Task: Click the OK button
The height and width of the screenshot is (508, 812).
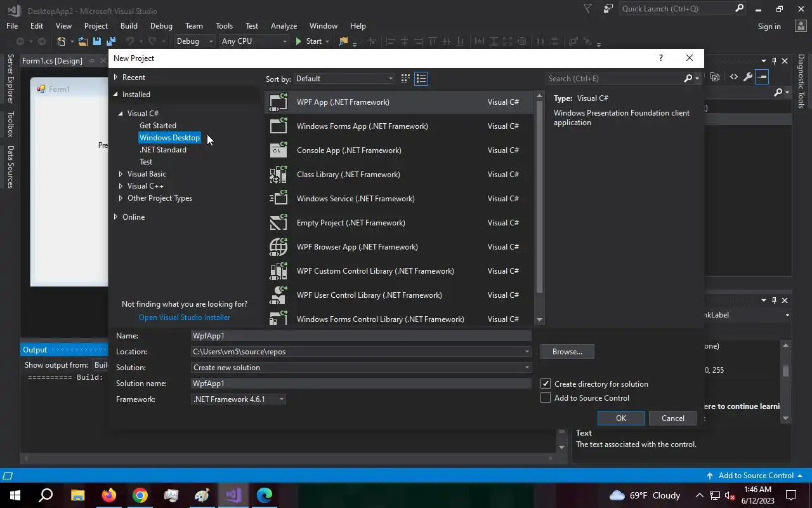Action: point(621,418)
